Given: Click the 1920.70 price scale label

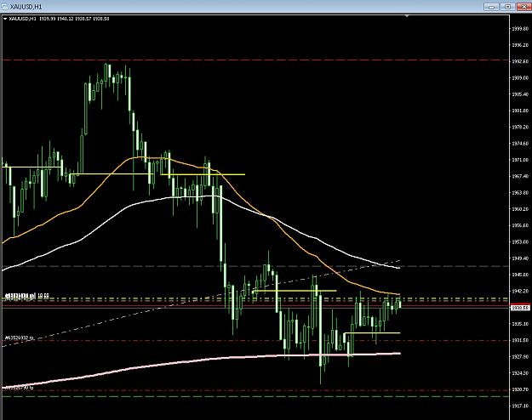Looking at the screenshot, I should (x=520, y=389).
